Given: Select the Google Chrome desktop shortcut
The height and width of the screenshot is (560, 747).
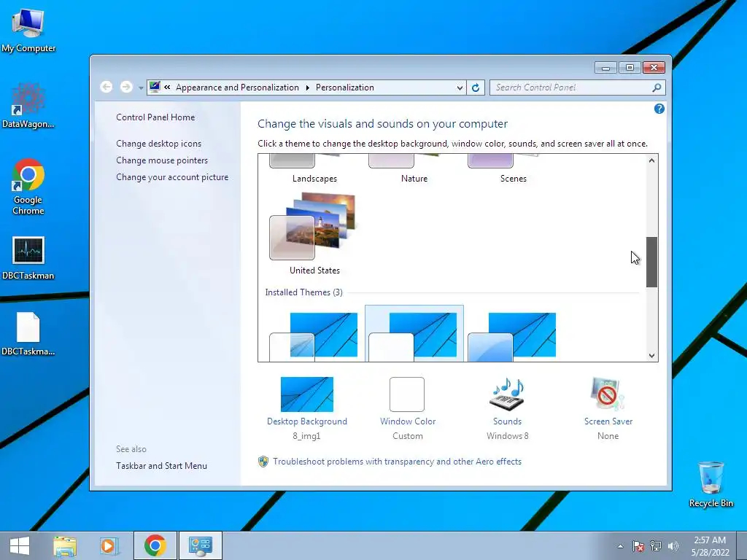Looking at the screenshot, I should click(28, 187).
